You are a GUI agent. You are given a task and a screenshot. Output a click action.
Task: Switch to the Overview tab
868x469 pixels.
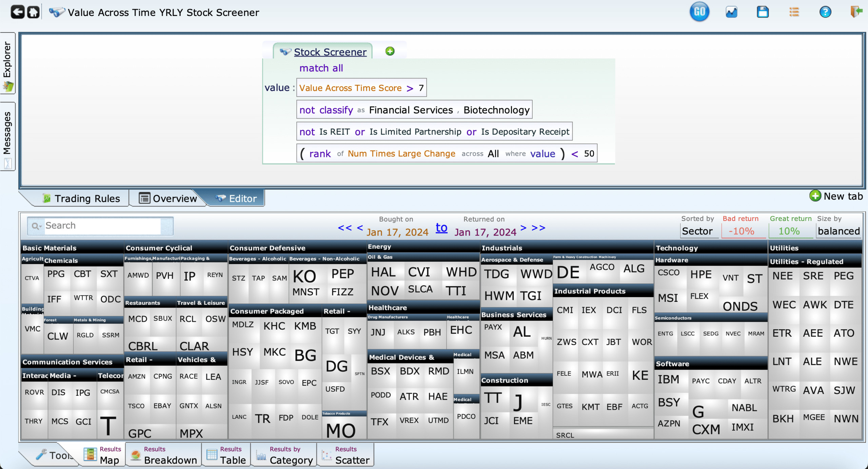pos(168,198)
